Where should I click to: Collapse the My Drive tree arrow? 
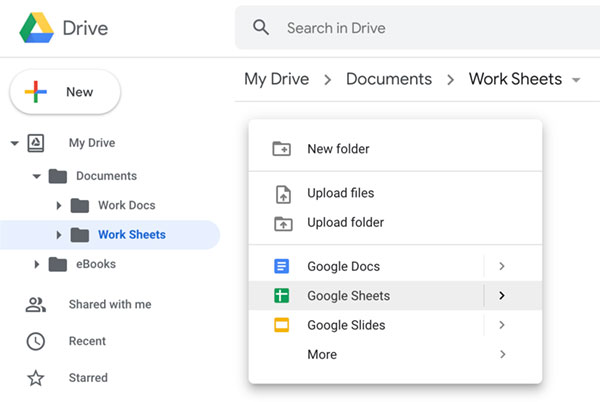pos(15,143)
